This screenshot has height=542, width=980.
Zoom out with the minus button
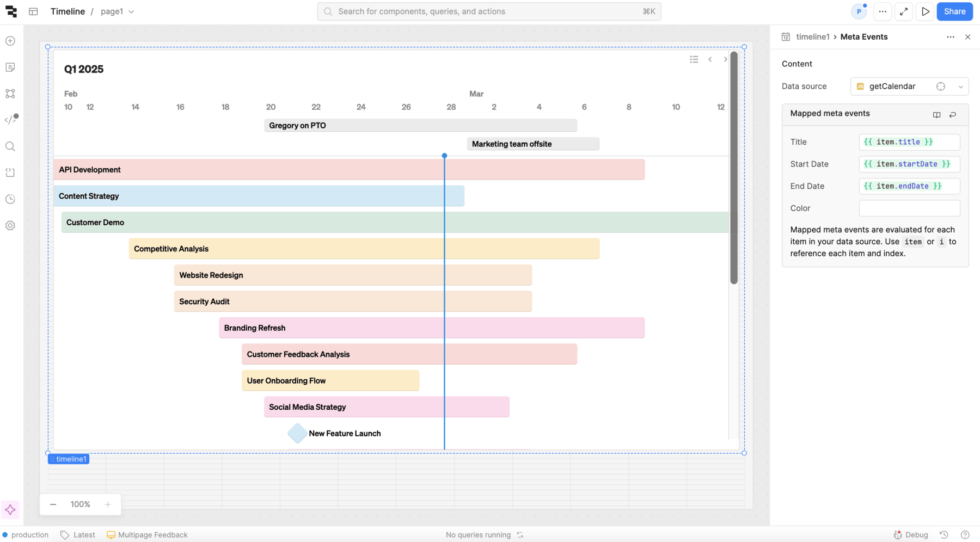(53, 504)
